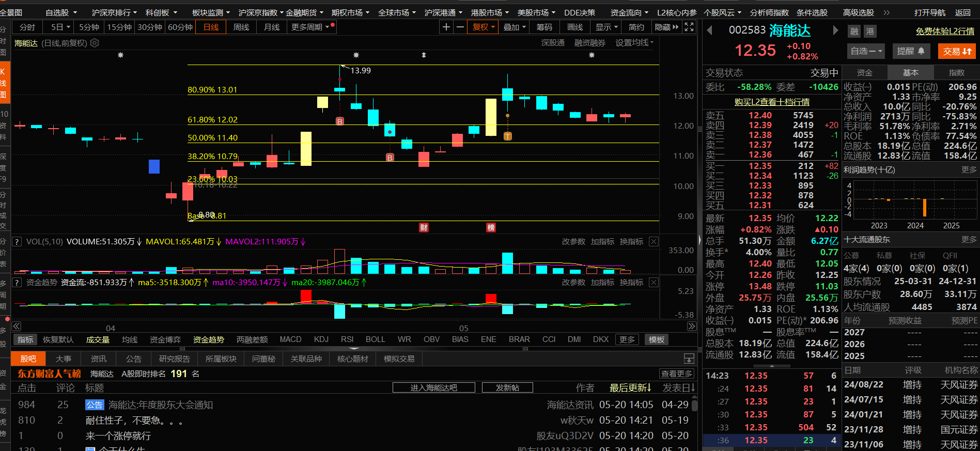Image resolution: width=980 pixels, height=451 pixels.
Task: Open 沪深京排行 menu dropdown
Action: pos(114,12)
